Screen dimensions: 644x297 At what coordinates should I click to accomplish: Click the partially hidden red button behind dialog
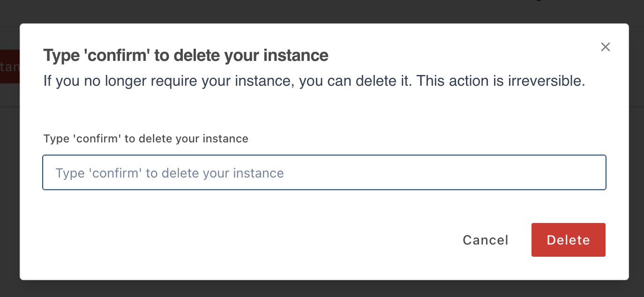9,67
